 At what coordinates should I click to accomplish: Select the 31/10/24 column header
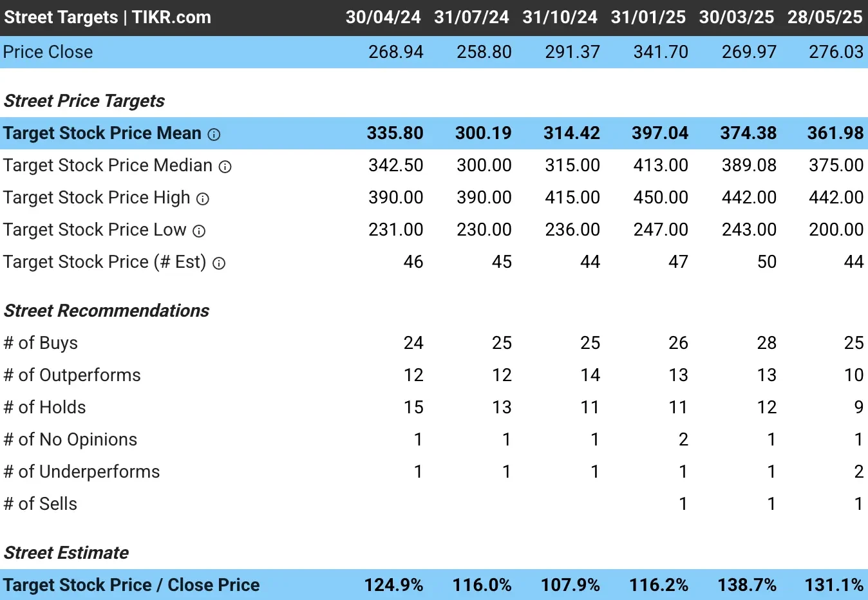point(560,17)
